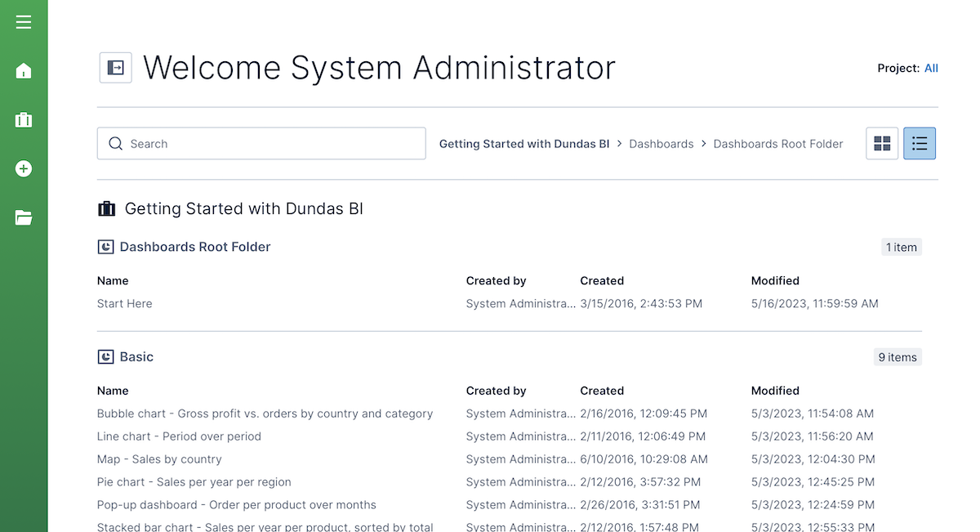Click the Getting Started with Dundas BI heading
980x532 pixels.
[x=244, y=209]
